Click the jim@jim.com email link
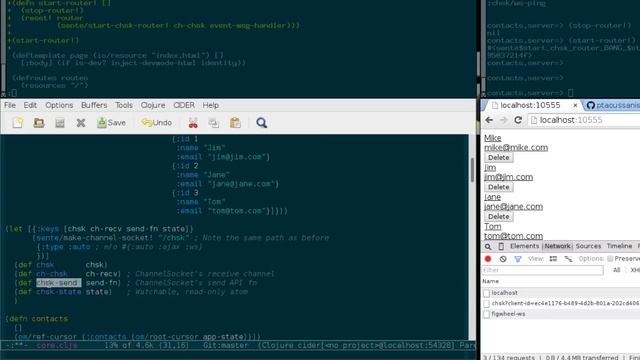640x360 pixels. pyautogui.click(x=508, y=177)
